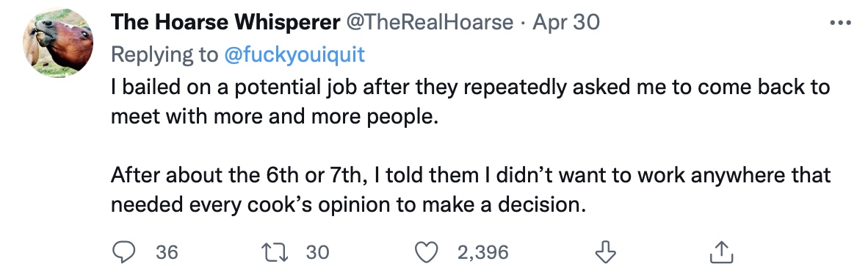Open the three-dot more options menu
Image resolution: width=868 pixels, height=275 pixels.
coord(841,23)
